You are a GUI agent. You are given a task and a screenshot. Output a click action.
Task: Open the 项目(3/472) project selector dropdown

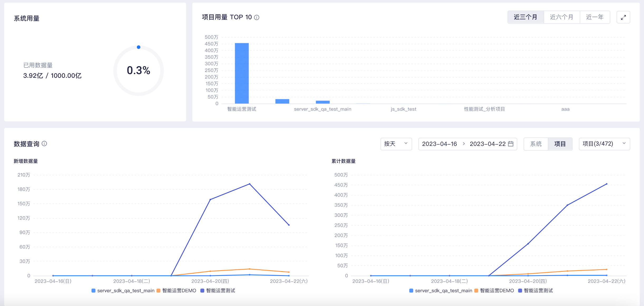click(x=604, y=144)
